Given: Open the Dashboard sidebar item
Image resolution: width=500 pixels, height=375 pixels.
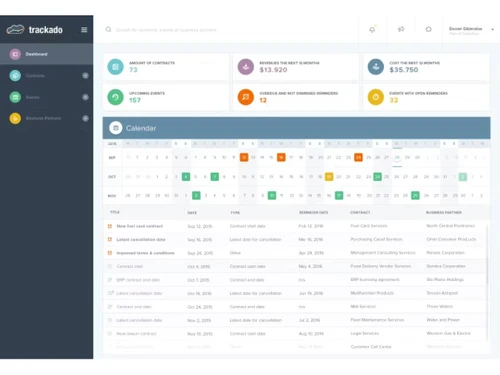Looking at the screenshot, I should tap(47, 54).
